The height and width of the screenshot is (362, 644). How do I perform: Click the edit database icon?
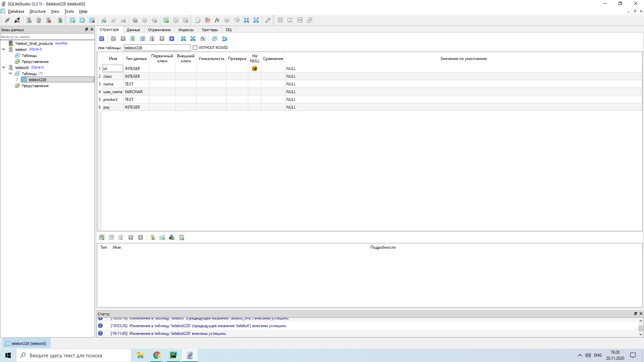coord(39,20)
